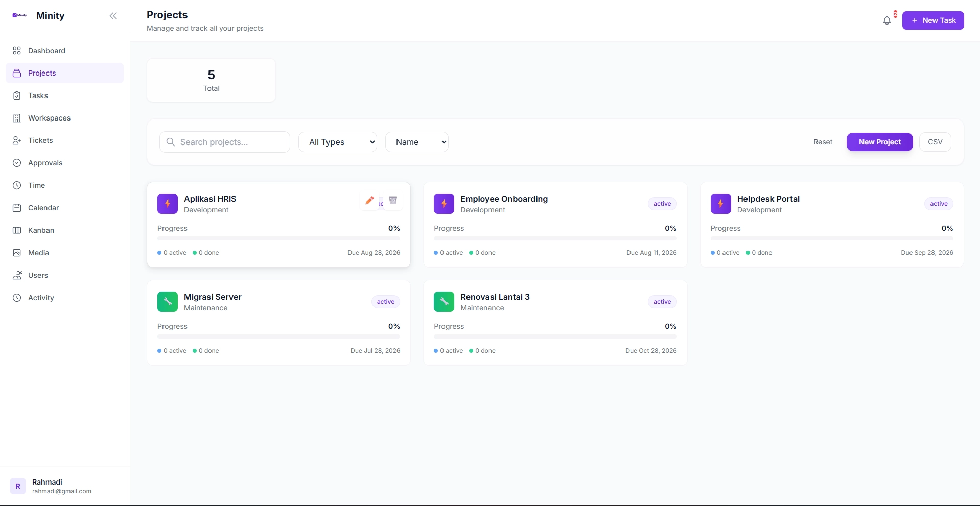This screenshot has height=506, width=980.
Task: Click the New Project button
Action: pyautogui.click(x=880, y=142)
